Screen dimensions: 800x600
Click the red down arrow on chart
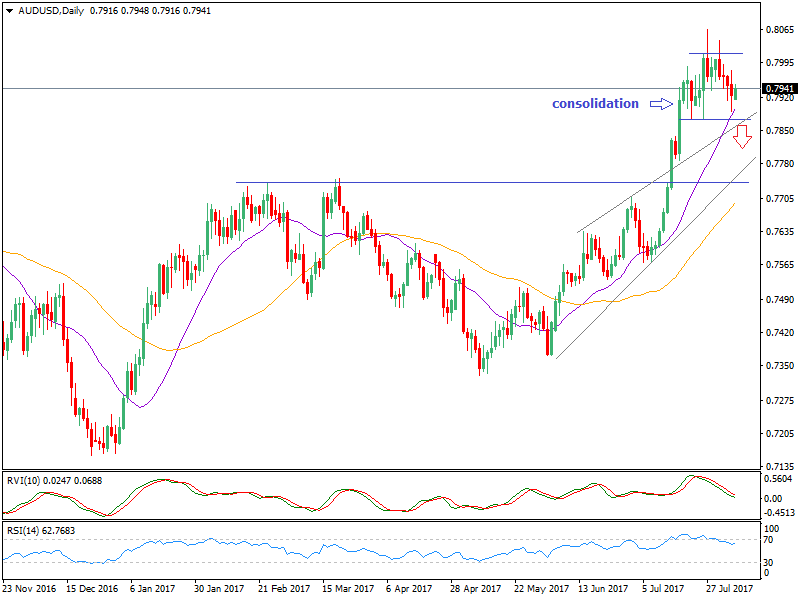pyautogui.click(x=742, y=137)
